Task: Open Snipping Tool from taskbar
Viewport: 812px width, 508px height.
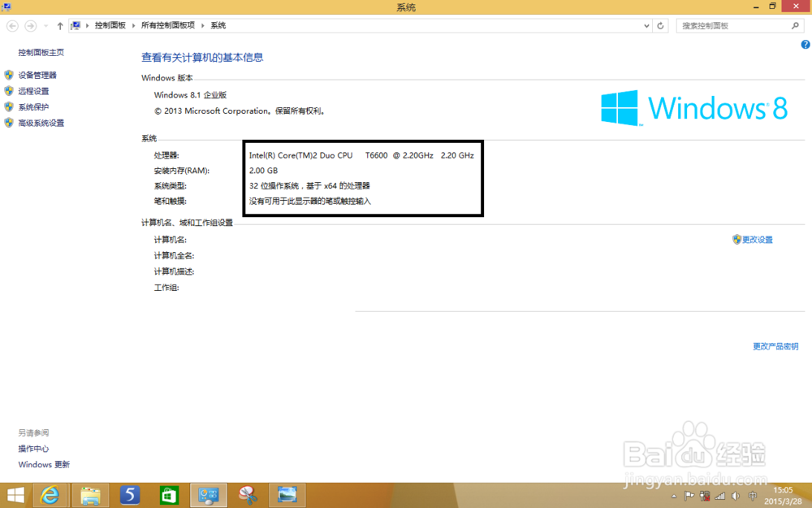Action: click(248, 496)
